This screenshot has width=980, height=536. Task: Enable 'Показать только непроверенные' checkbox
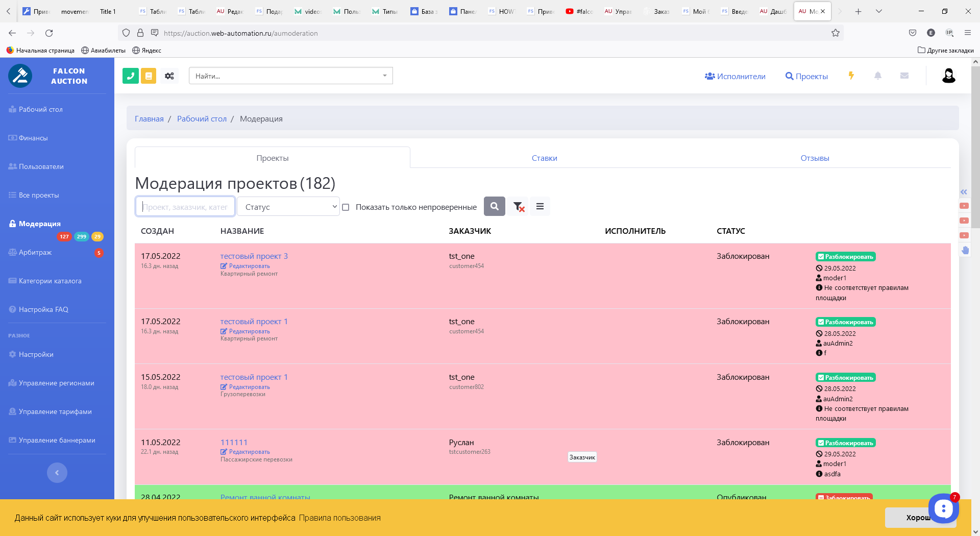click(x=346, y=207)
